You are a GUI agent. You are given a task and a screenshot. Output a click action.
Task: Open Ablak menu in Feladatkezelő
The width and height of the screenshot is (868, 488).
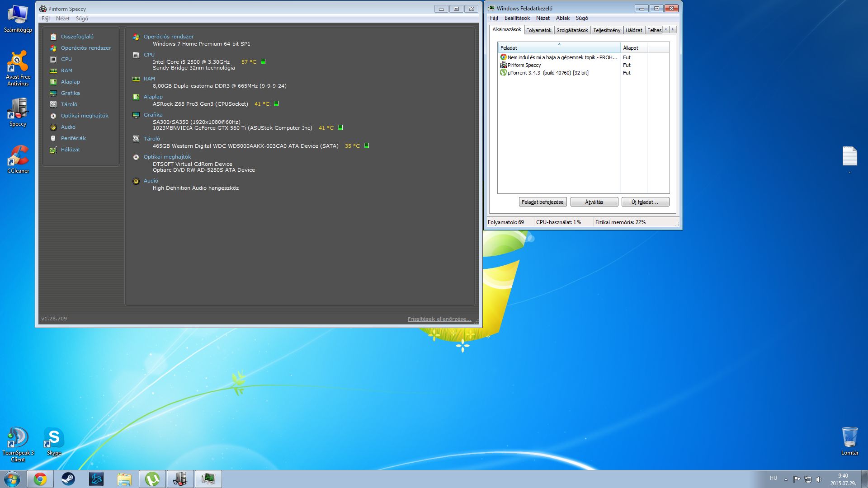pos(562,18)
